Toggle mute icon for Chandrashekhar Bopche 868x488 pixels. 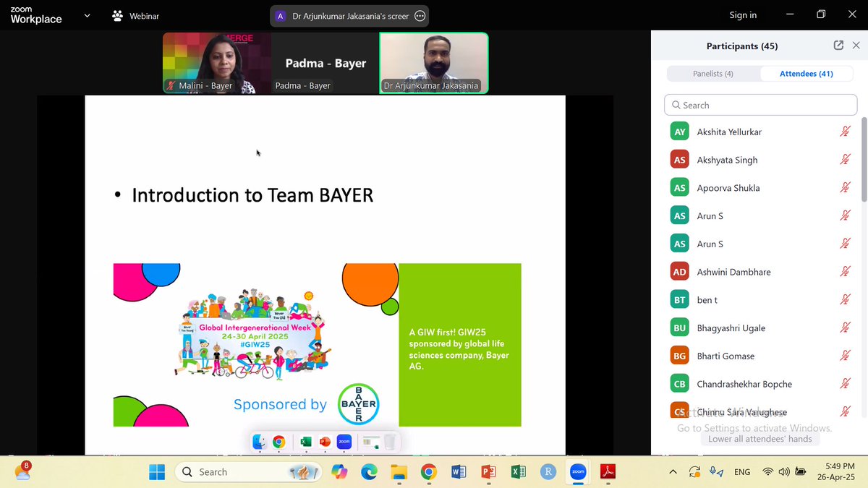pos(844,384)
